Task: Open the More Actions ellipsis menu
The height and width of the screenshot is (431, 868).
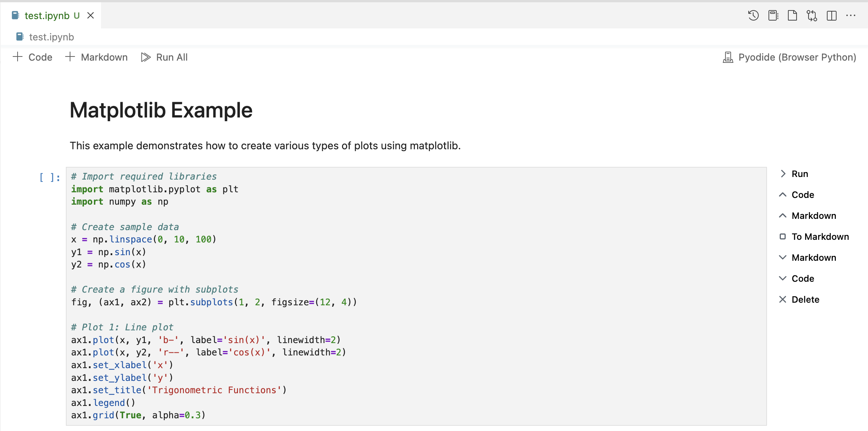Action: (851, 15)
